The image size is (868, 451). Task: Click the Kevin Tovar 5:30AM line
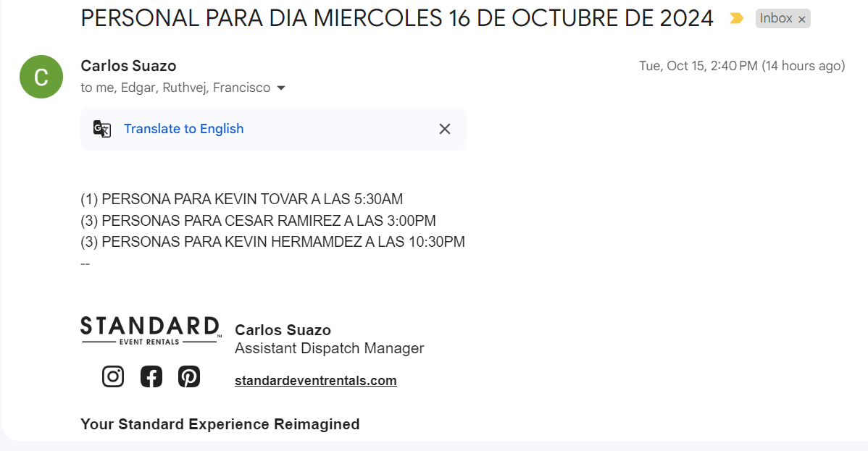pyautogui.click(x=241, y=199)
